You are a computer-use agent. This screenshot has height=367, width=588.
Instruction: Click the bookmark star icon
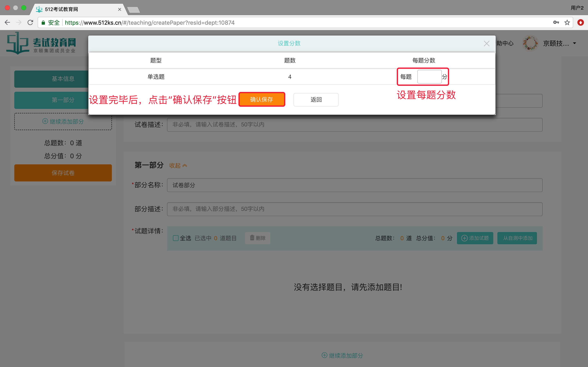(567, 23)
